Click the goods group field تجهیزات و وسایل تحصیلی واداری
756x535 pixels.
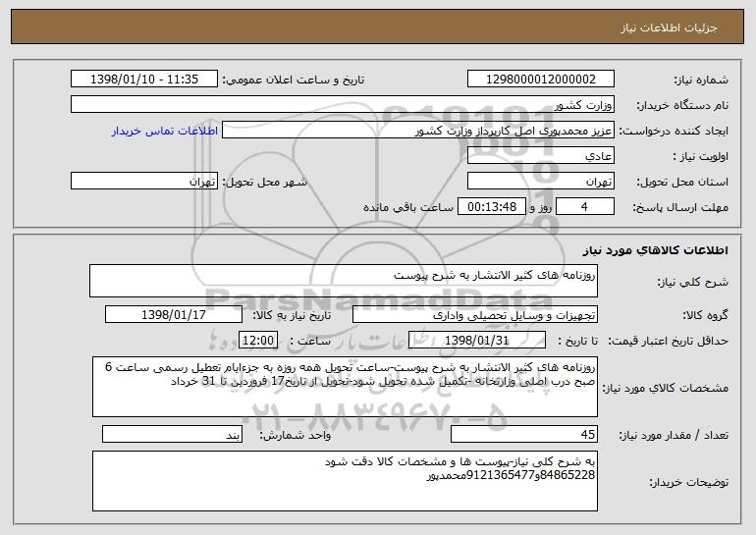coord(475,315)
